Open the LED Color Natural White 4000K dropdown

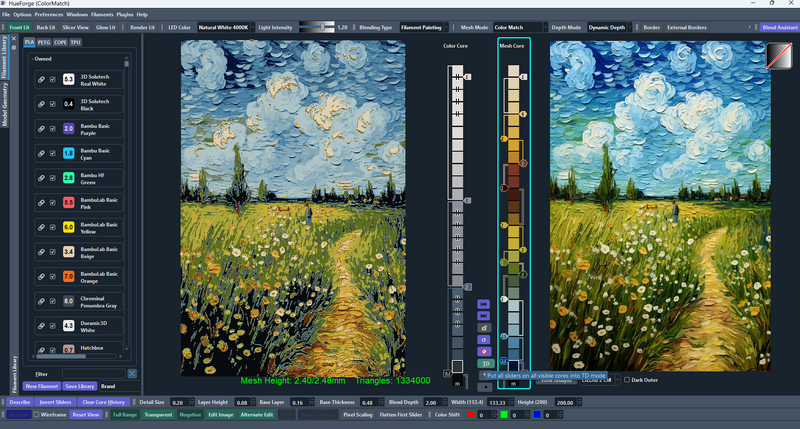tap(223, 27)
